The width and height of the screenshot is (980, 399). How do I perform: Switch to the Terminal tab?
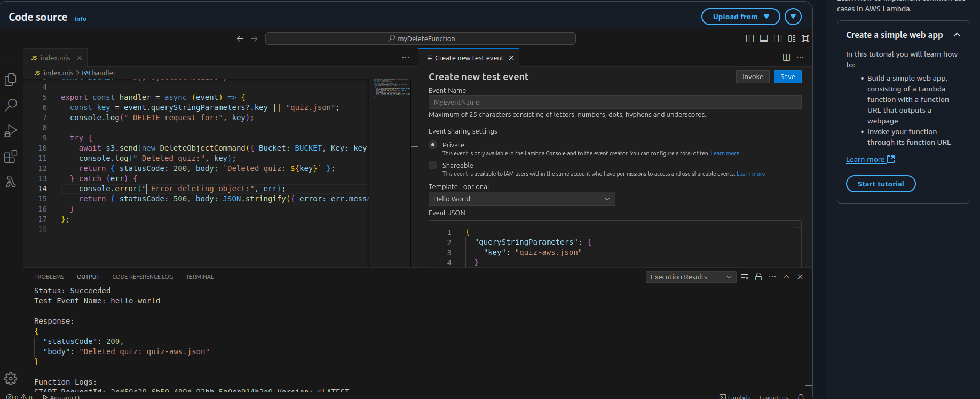tap(200, 277)
